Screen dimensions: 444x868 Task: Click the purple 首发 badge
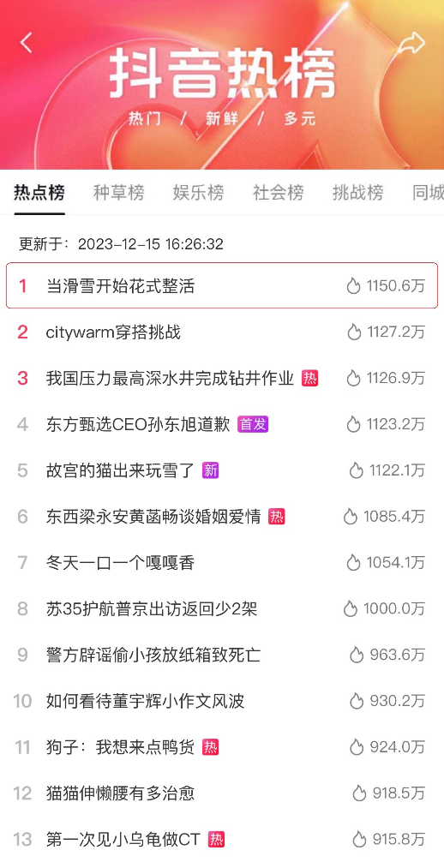pyautogui.click(x=253, y=425)
